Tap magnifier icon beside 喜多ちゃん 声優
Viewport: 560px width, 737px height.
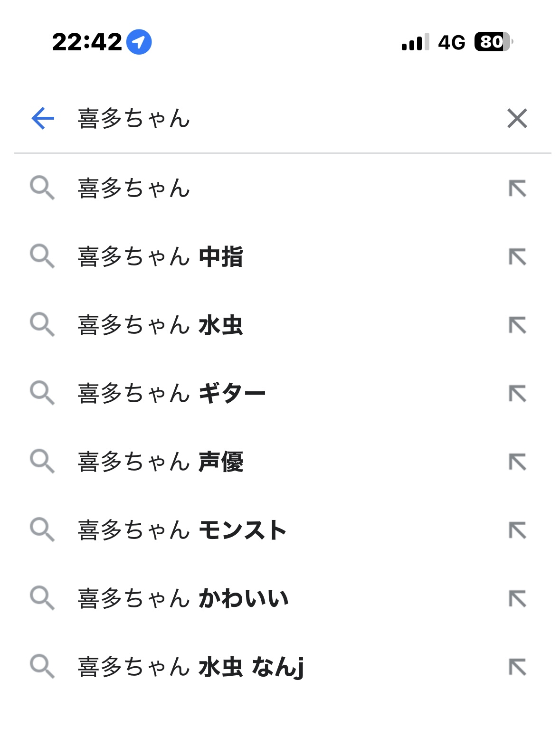click(42, 462)
